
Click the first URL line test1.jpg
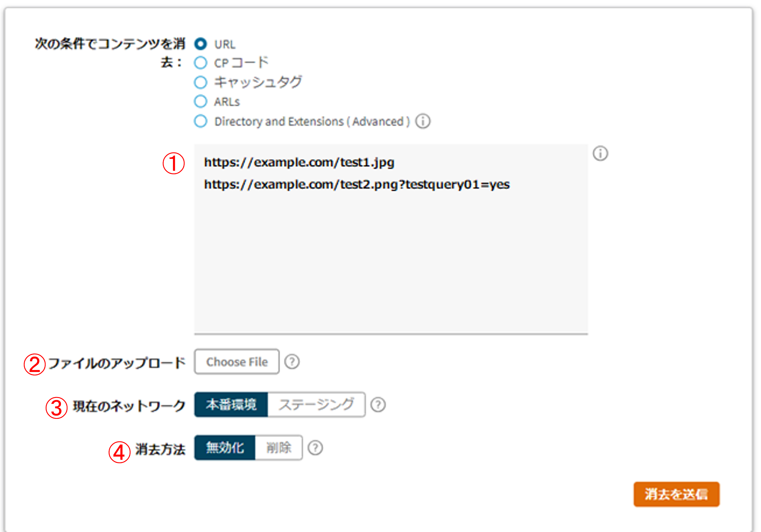(x=299, y=162)
